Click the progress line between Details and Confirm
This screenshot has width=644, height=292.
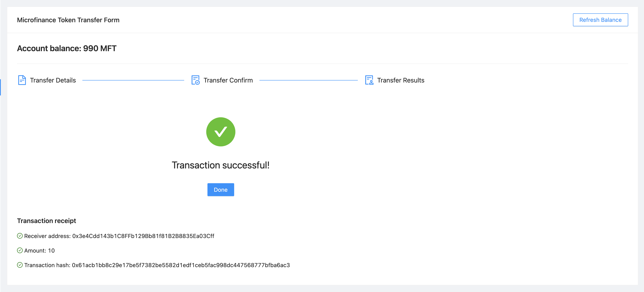tap(133, 80)
